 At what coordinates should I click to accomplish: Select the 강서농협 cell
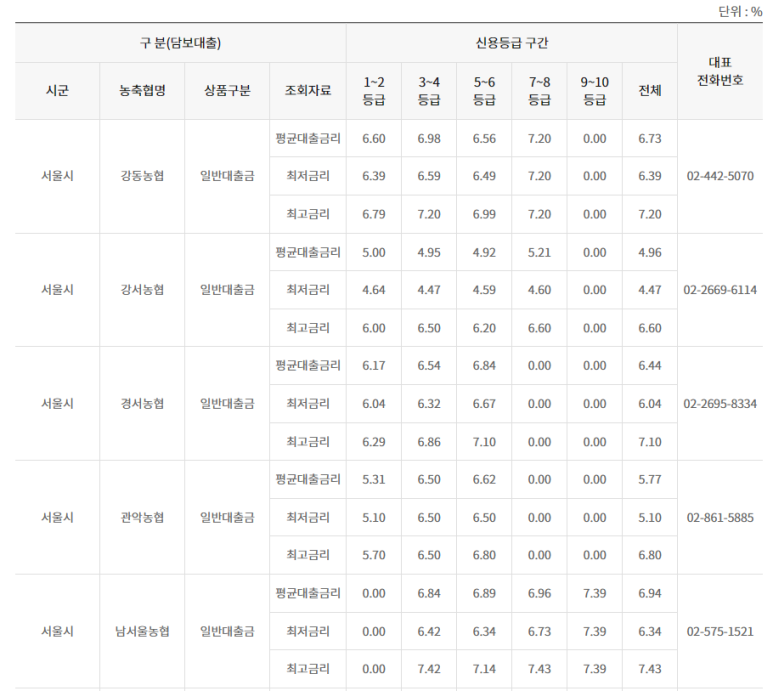click(142, 290)
